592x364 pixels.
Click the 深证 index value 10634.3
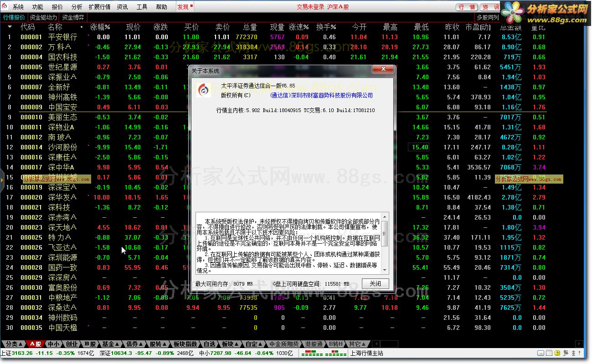(121, 353)
